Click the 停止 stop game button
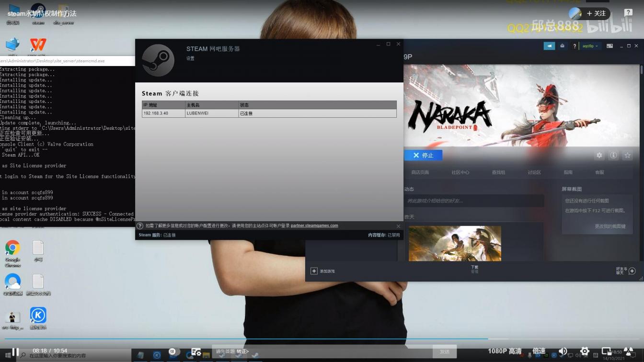This screenshot has width=644, height=362. click(x=423, y=155)
